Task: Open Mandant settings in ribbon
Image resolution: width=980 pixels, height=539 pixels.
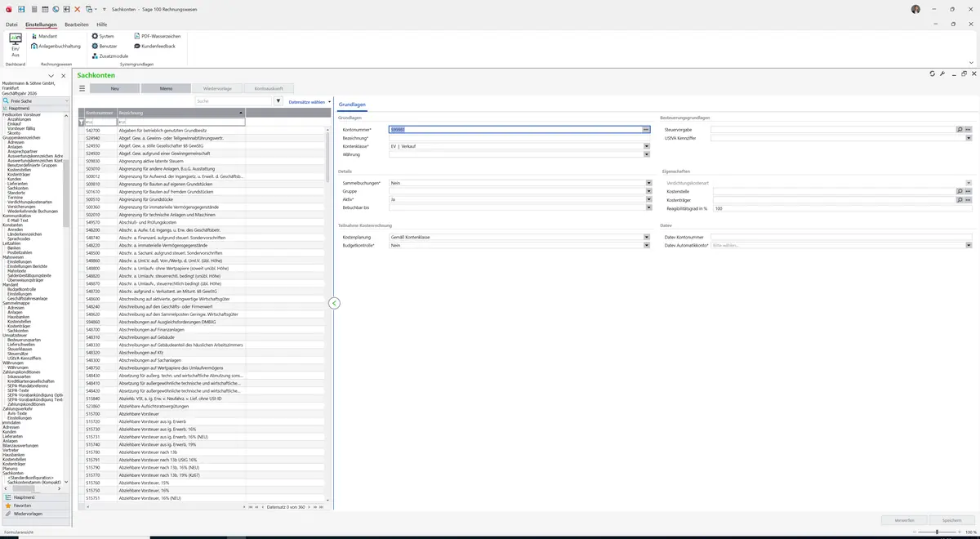Action: point(43,36)
